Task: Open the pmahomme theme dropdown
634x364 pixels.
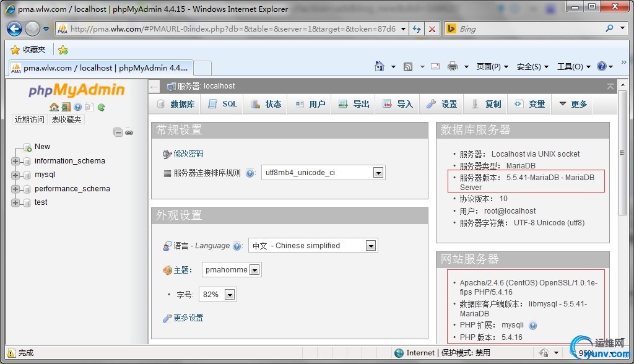Action: (232, 270)
